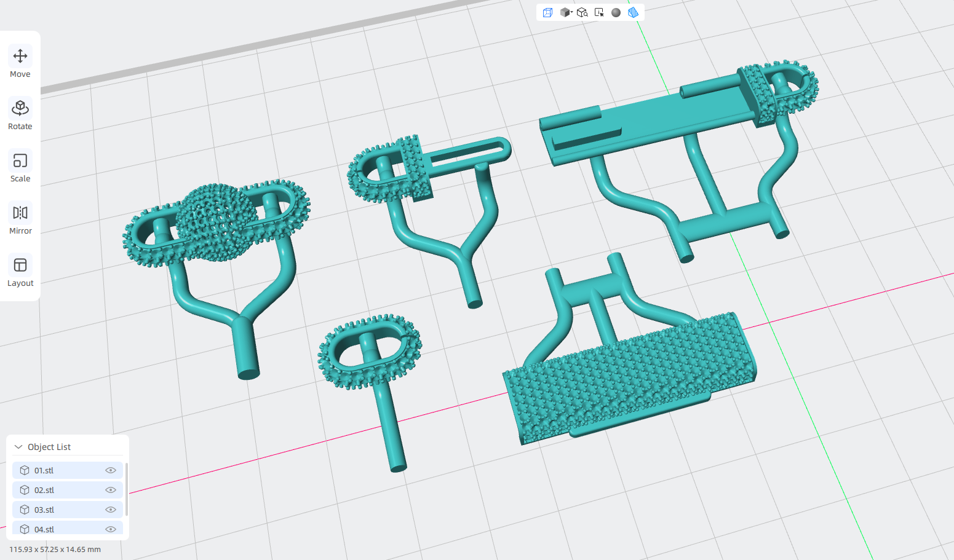Image resolution: width=954 pixels, height=560 pixels.
Task: Select the Move tool
Action: [x=20, y=62]
